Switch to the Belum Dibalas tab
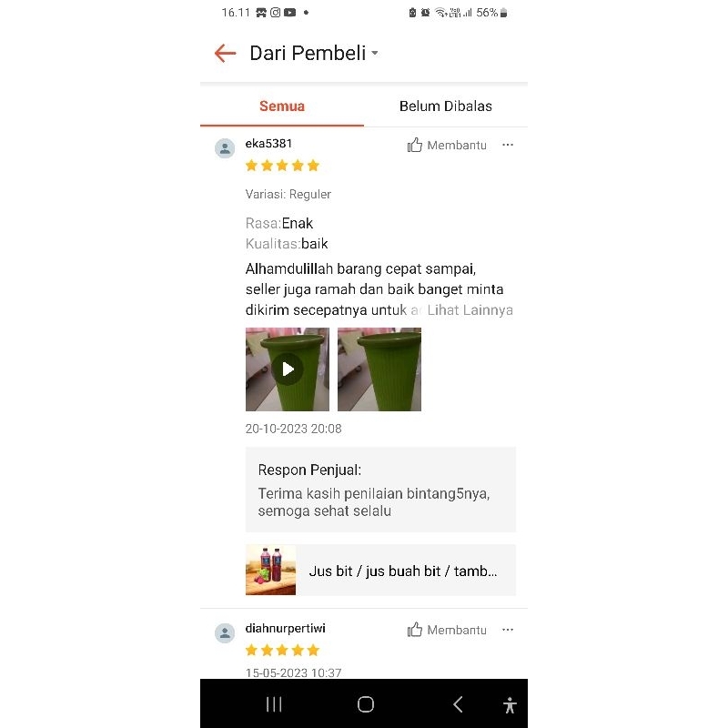The image size is (728, 728). pyautogui.click(x=446, y=106)
